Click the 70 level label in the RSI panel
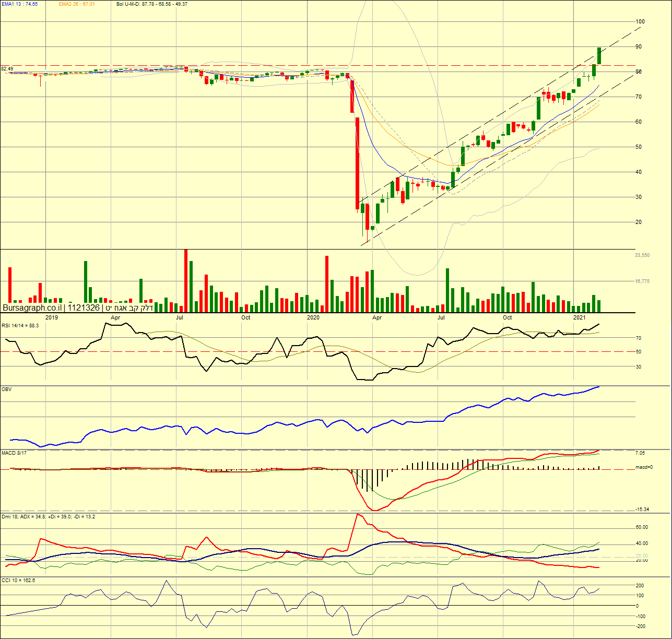The width and height of the screenshot is (672, 639). point(639,338)
